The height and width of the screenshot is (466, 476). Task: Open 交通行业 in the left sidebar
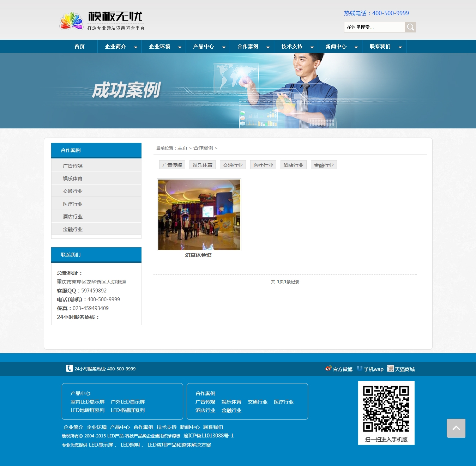[x=73, y=191]
